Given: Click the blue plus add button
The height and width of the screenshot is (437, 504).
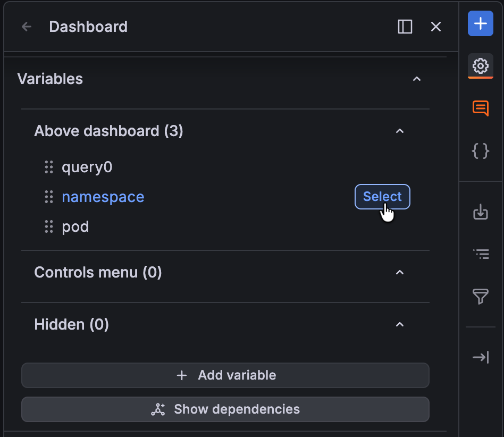Looking at the screenshot, I should point(481,23).
